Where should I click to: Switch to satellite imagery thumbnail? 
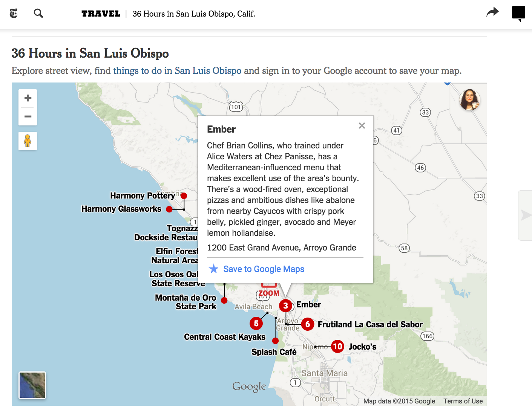click(32, 385)
